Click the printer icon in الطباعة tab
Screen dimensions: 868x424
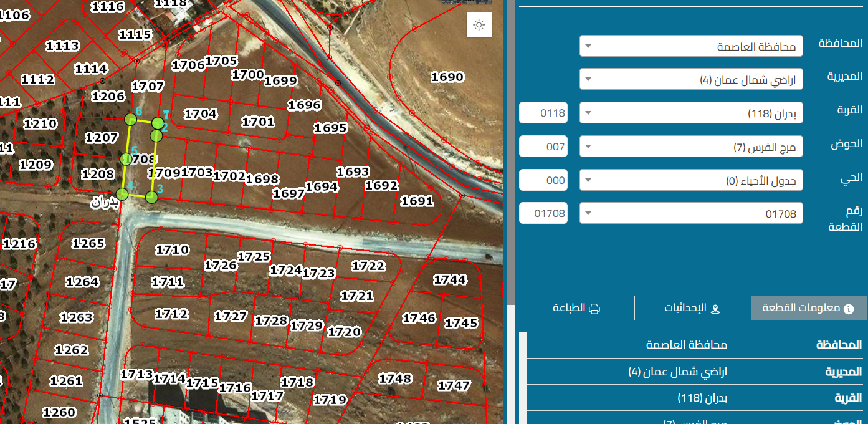pos(594,308)
